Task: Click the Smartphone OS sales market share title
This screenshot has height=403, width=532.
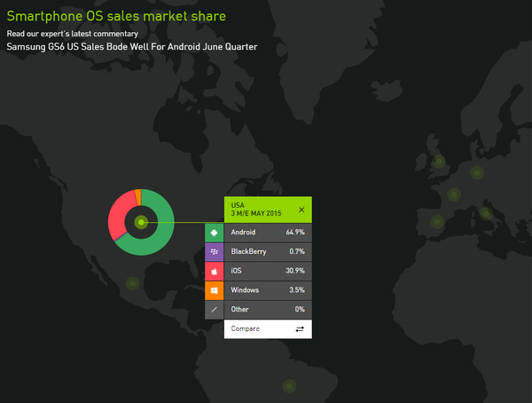Action: [x=116, y=16]
